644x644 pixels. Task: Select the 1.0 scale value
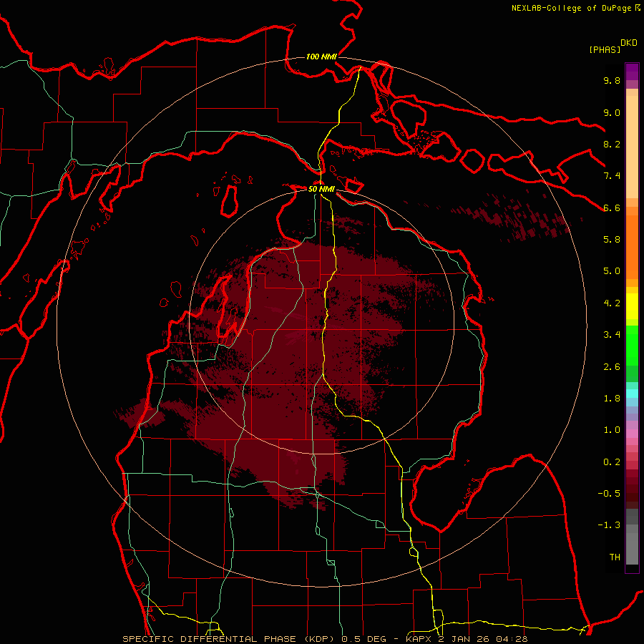[x=612, y=430]
